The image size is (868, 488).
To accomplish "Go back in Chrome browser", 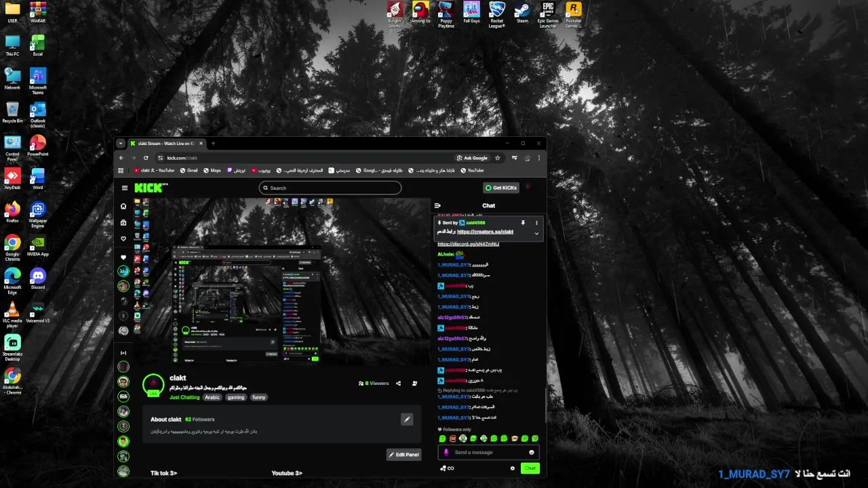I will pos(122,158).
